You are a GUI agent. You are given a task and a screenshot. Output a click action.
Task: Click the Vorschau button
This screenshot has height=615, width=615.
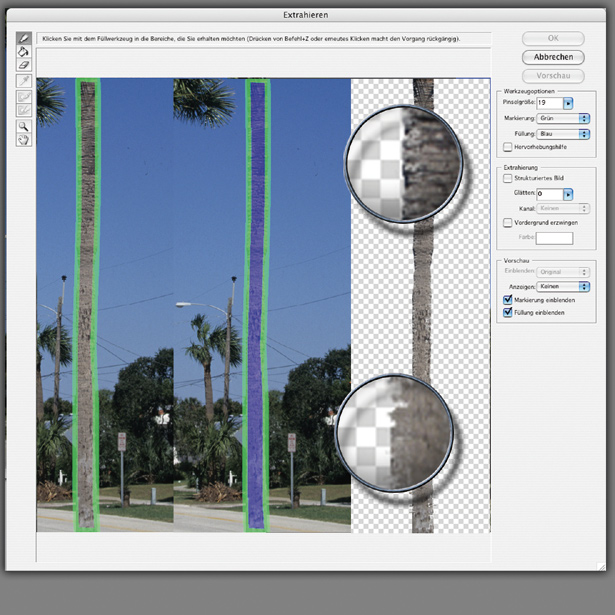point(553,75)
